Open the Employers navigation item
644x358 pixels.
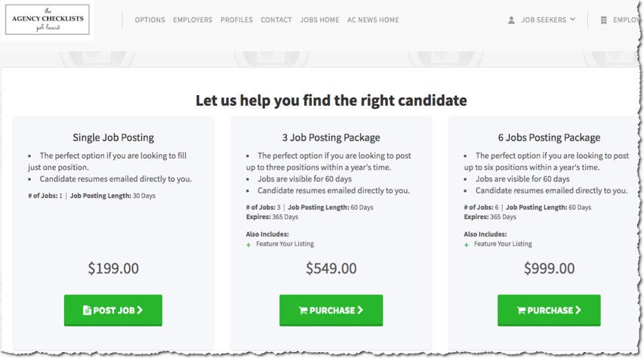coord(193,20)
